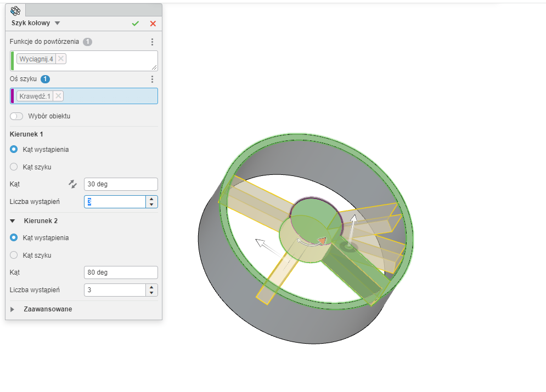Open options menu for Oś szyku
546x392 pixels.
click(153, 79)
